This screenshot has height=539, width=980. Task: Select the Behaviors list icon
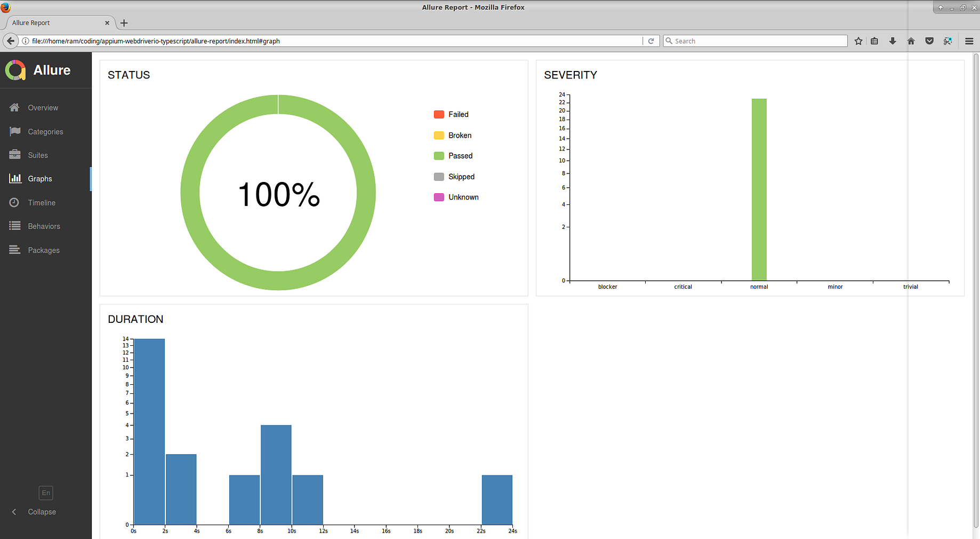(x=14, y=226)
